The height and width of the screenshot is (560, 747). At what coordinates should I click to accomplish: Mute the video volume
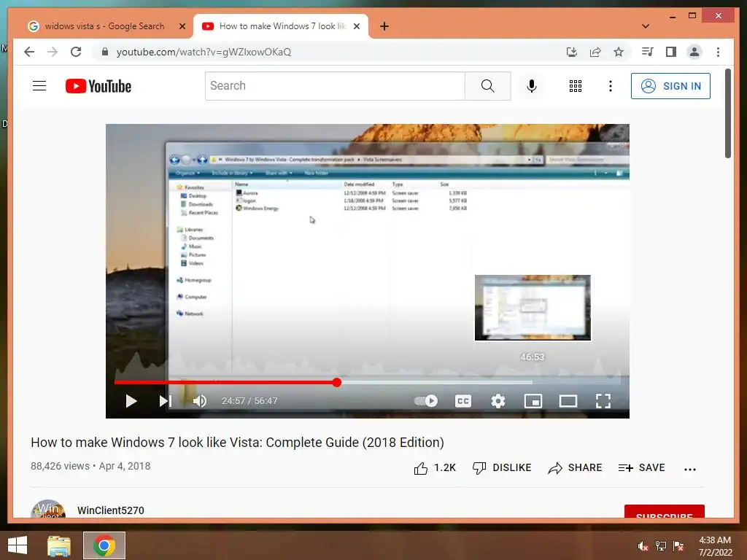(x=200, y=401)
